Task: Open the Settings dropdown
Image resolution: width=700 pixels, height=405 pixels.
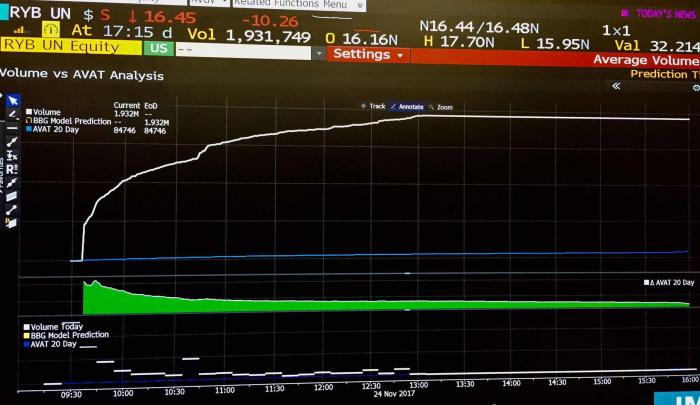Action: 368,54
